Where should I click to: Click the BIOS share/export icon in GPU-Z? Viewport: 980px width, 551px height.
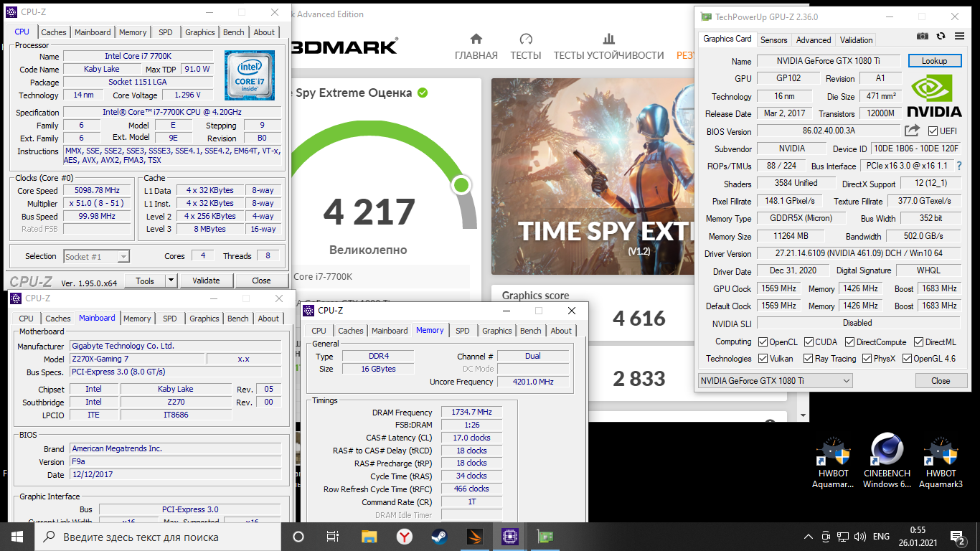click(x=912, y=131)
